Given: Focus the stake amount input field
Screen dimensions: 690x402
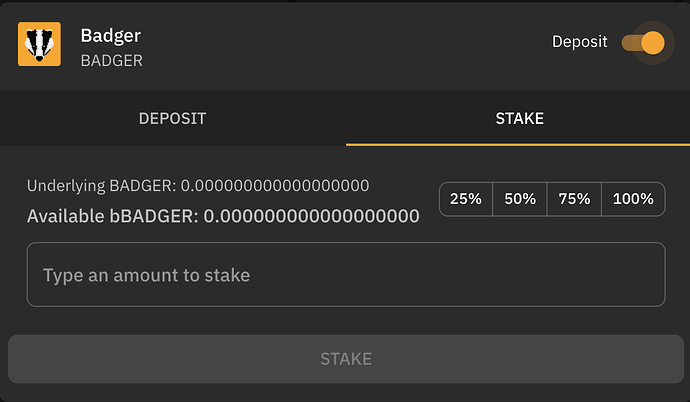Looking at the screenshot, I should click(345, 274).
